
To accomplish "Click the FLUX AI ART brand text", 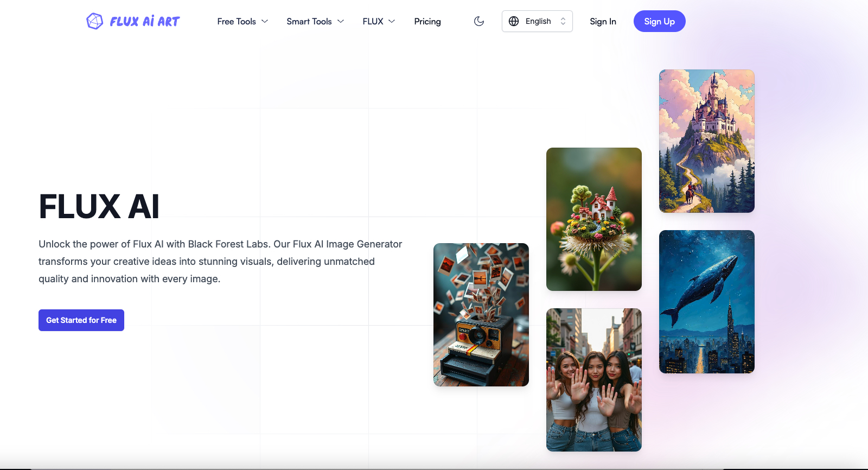I will pyautogui.click(x=144, y=21).
